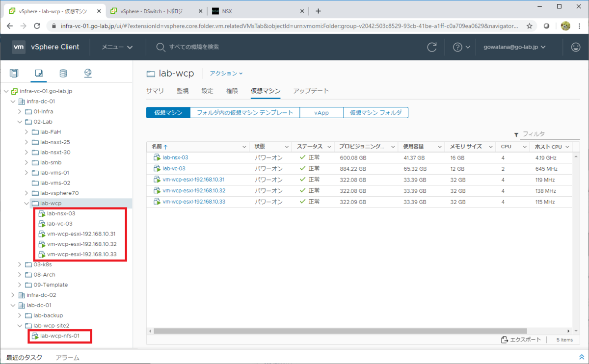Open lab-vc-03 link in table
589x364 pixels.
point(174,168)
